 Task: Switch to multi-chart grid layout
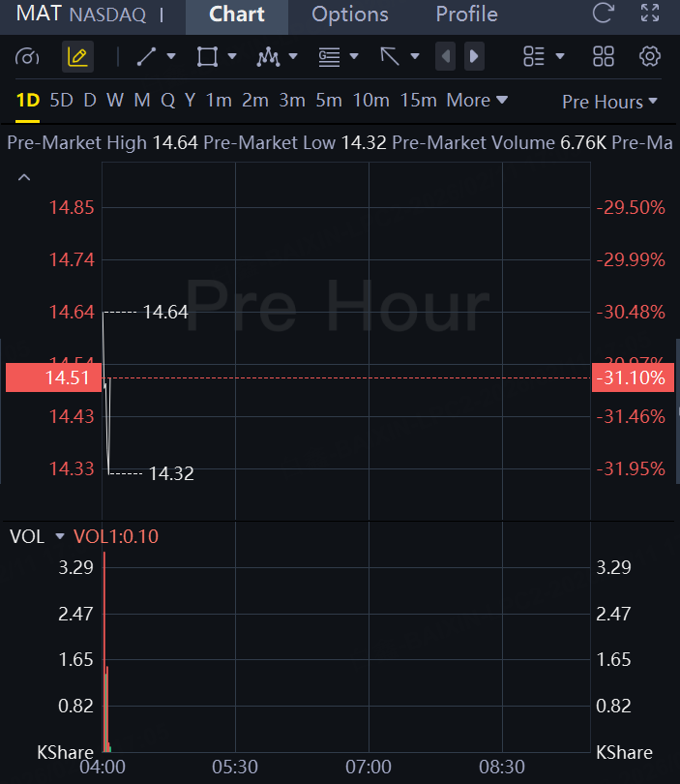(x=603, y=56)
